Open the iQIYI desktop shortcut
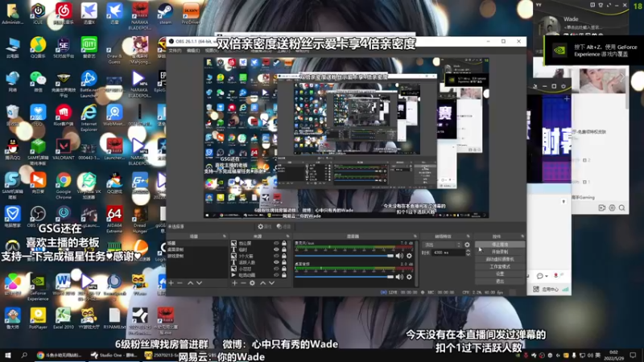The image size is (644, 362). click(89, 47)
